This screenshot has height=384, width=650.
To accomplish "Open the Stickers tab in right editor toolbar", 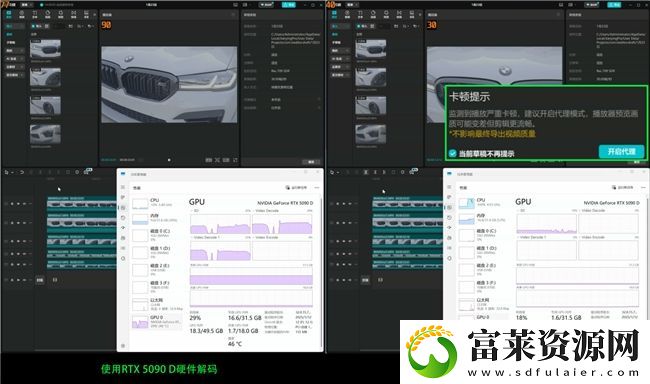I will point(374,15).
